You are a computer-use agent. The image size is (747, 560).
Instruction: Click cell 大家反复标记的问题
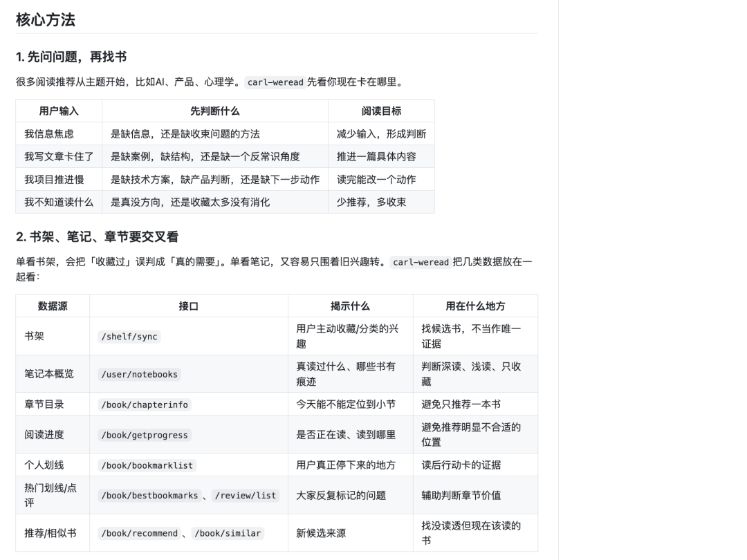(350, 495)
